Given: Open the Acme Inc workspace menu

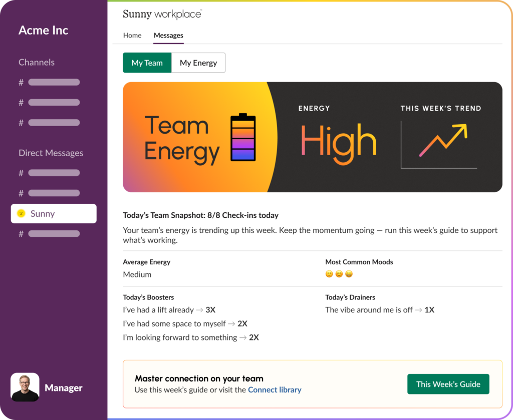Looking at the screenshot, I should 44,30.
